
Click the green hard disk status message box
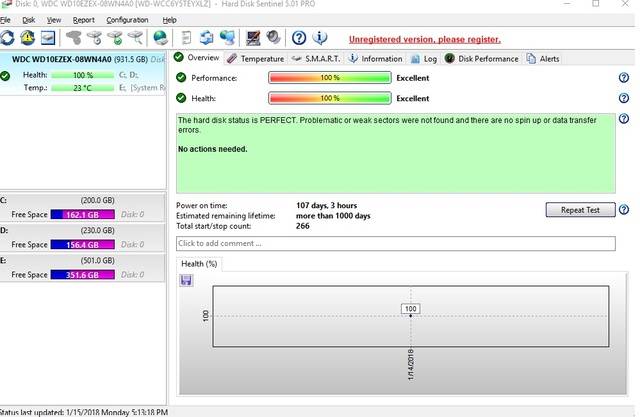pyautogui.click(x=396, y=153)
